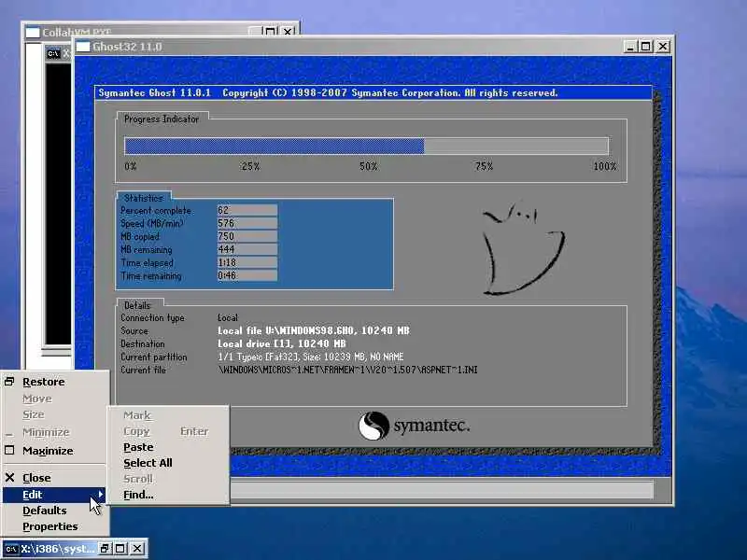Click the Restore menu item icon
Image resolution: width=747 pixels, height=560 pixels.
9,382
